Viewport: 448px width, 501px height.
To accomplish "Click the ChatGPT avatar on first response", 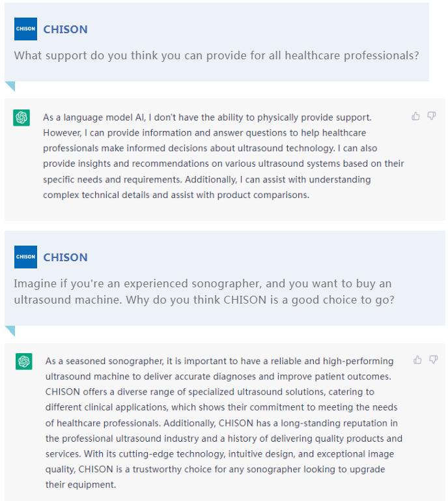I will tap(21, 117).
